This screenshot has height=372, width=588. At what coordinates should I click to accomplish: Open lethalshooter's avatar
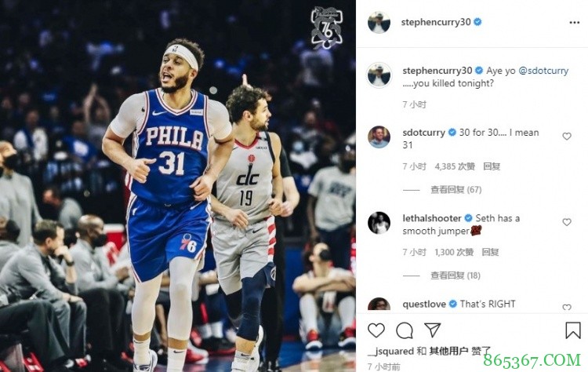[379, 222]
